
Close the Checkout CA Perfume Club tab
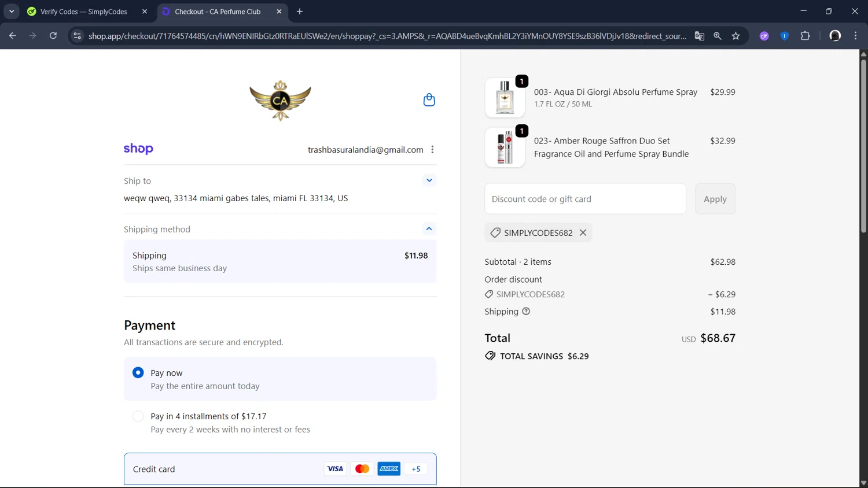pos(279,12)
